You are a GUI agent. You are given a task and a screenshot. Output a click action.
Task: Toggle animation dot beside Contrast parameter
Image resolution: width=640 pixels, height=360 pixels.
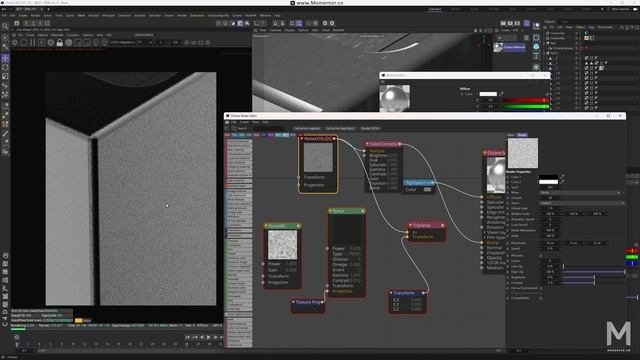click(508, 282)
